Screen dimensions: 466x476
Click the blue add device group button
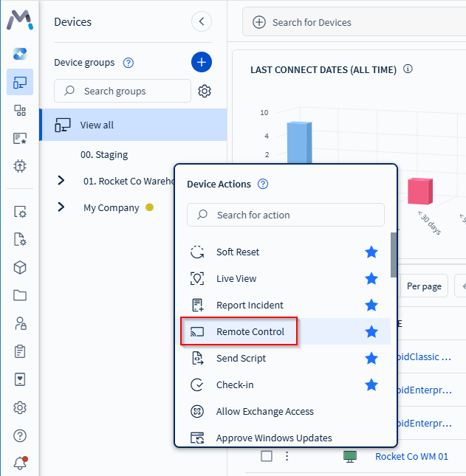pyautogui.click(x=202, y=62)
